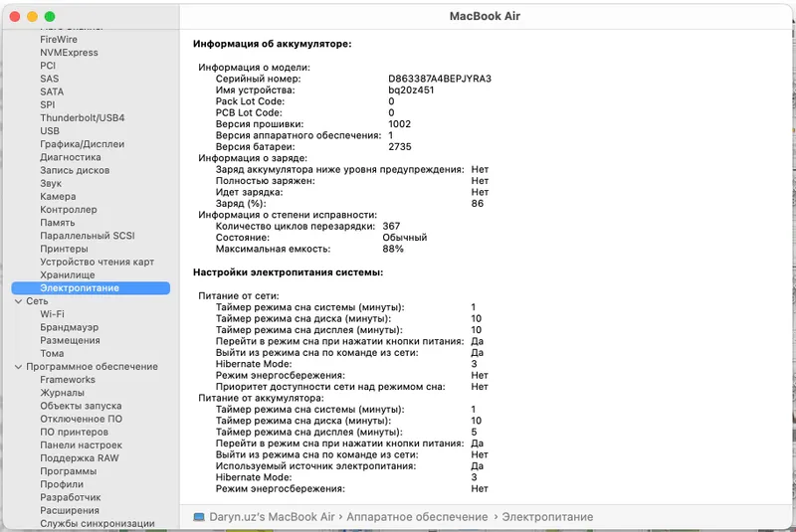Screen dimensions: 796x532
Task: Click Аппаратное обеспечение in the path bar
Action: pos(417,517)
